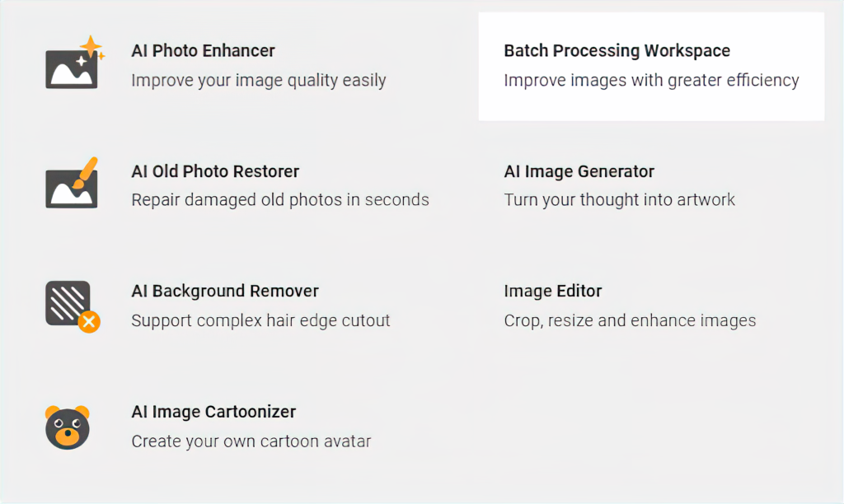844x504 pixels.
Task: Click the AI Image Cartoonizer bear icon
Action: click(68, 427)
